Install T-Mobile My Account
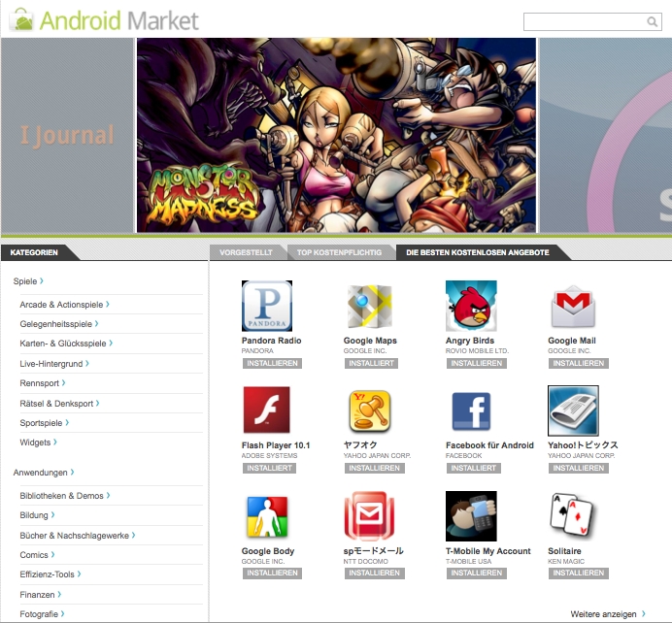Image resolution: width=672 pixels, height=623 pixels. tap(476, 574)
